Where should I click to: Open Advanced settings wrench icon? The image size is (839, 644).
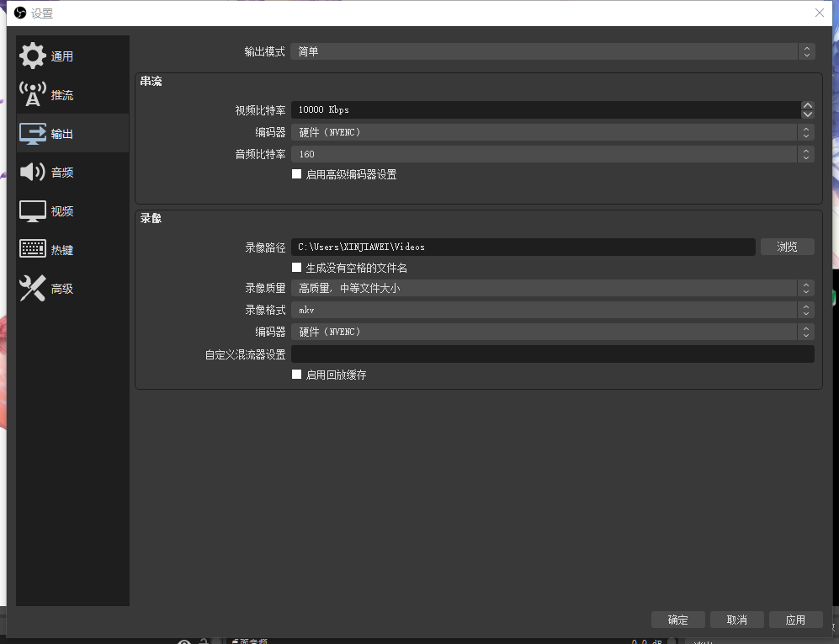coord(33,289)
